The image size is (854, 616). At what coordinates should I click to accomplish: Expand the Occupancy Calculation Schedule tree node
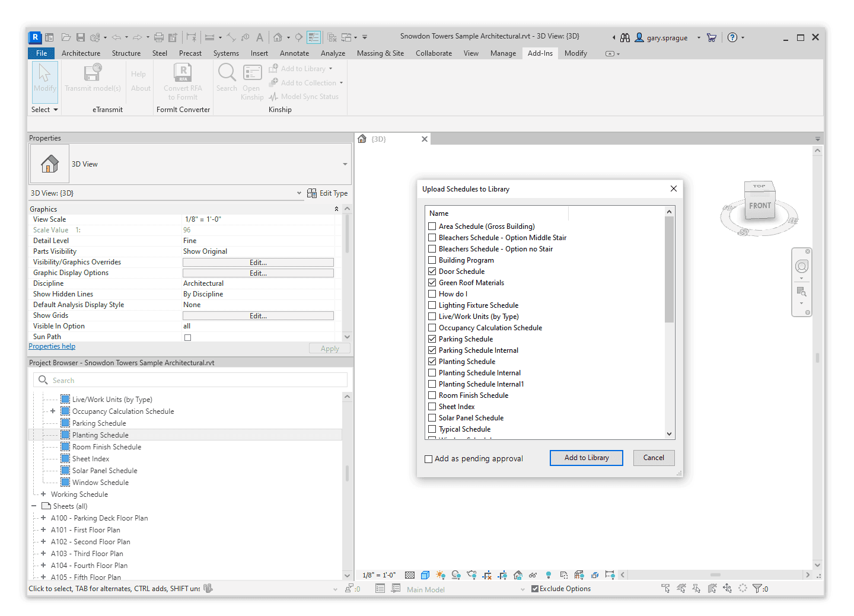click(x=53, y=411)
